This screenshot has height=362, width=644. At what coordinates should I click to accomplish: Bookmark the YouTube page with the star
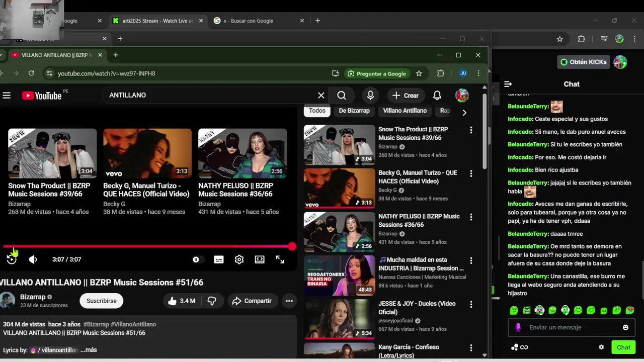point(419,73)
